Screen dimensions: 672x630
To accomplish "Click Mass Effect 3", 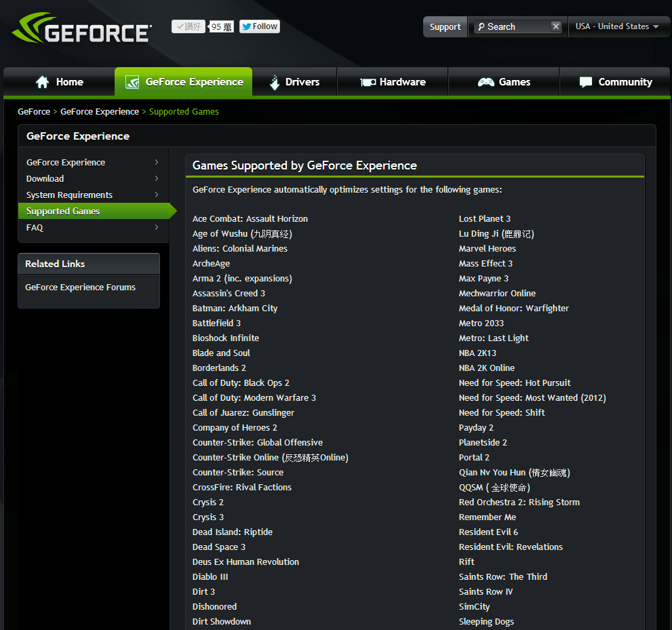I will pos(485,264).
